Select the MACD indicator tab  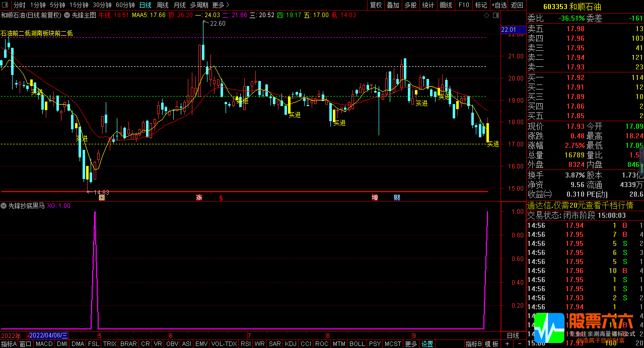(44, 344)
